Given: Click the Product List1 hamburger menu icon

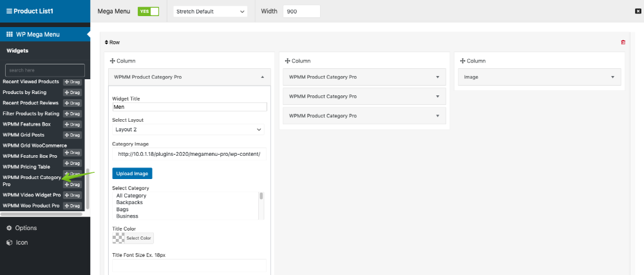Looking at the screenshot, I should pos(10,11).
